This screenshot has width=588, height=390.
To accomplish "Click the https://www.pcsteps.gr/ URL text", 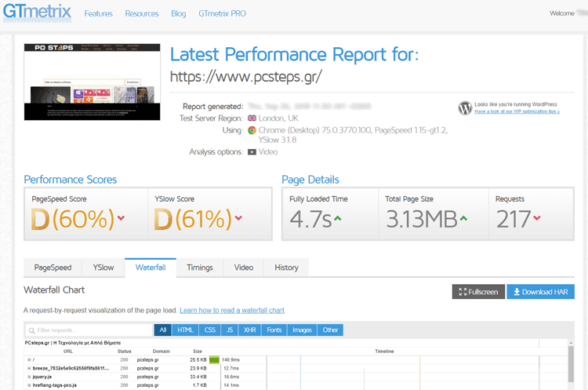I will [x=246, y=77].
